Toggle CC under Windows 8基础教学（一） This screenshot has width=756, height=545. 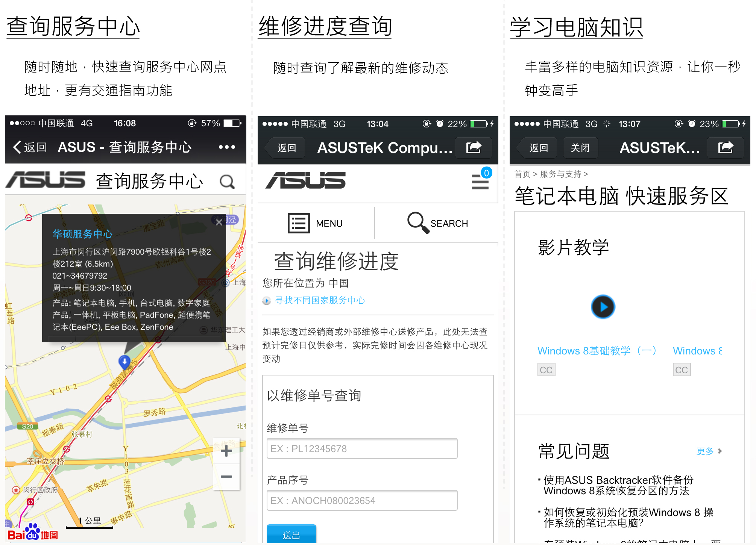546,370
